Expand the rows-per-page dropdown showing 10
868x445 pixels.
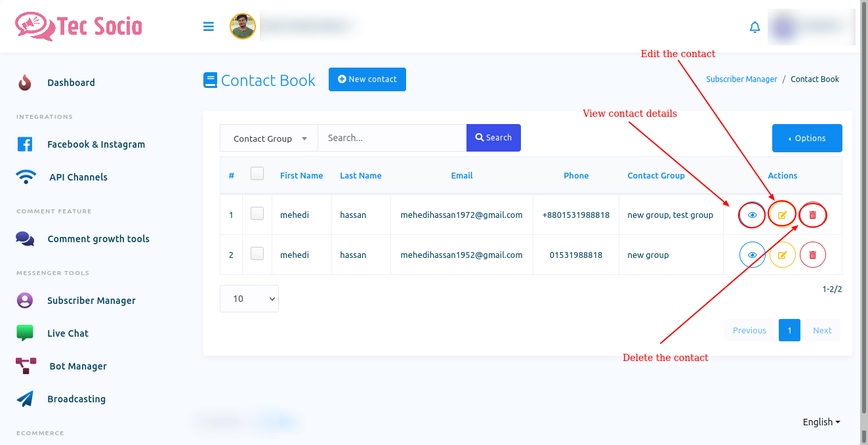(249, 299)
